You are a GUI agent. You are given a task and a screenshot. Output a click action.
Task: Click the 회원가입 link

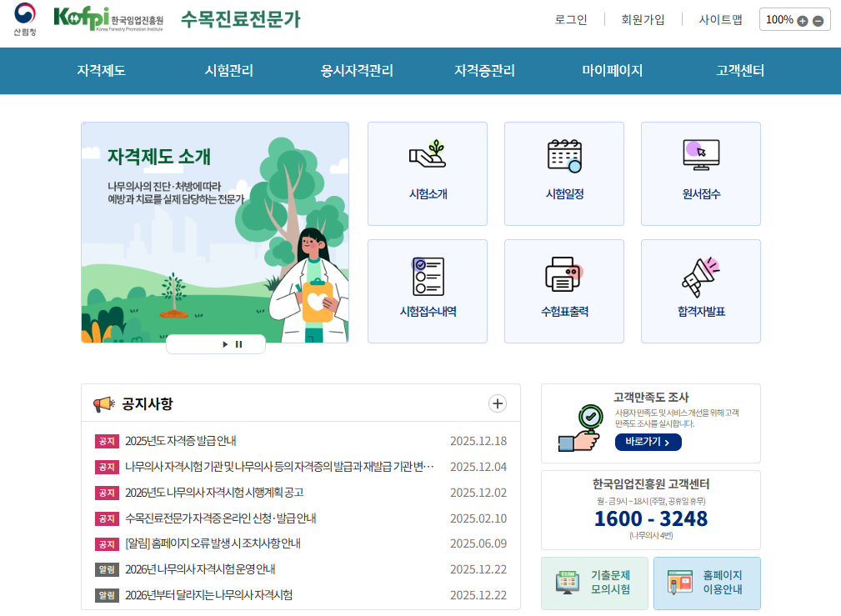click(643, 20)
